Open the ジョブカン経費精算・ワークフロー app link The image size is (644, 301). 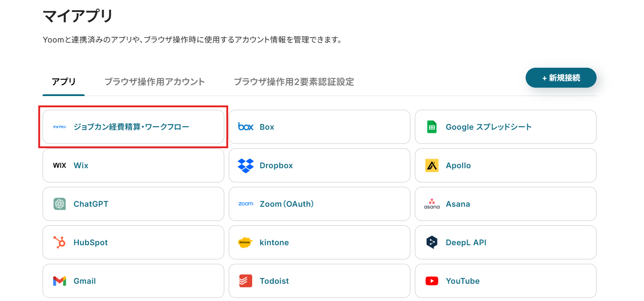(131, 127)
